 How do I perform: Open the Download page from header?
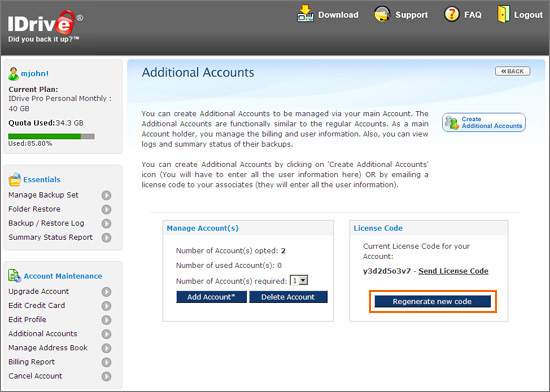click(338, 15)
